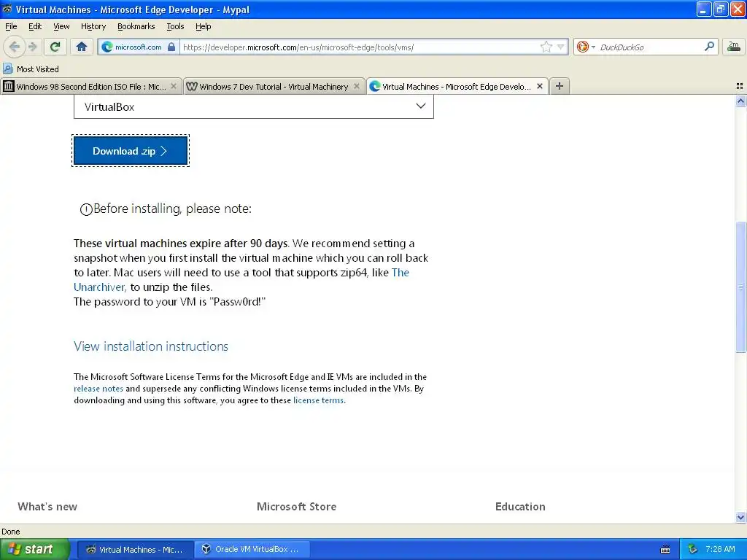Click the keyboard icon on the taskbar

click(665, 550)
